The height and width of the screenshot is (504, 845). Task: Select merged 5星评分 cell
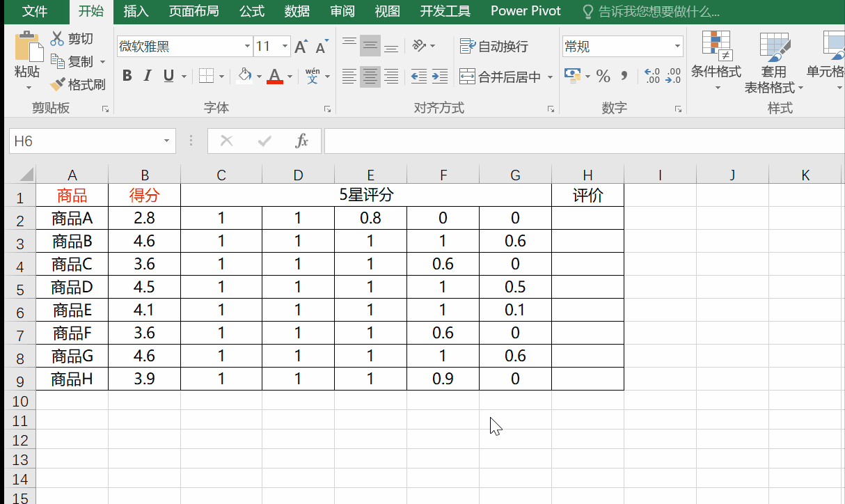pyautogui.click(x=366, y=195)
